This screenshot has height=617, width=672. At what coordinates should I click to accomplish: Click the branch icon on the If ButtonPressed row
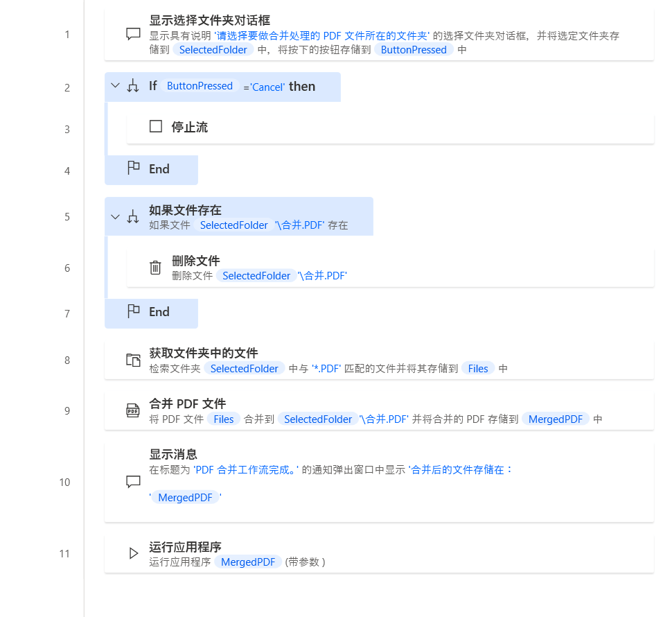tap(133, 87)
